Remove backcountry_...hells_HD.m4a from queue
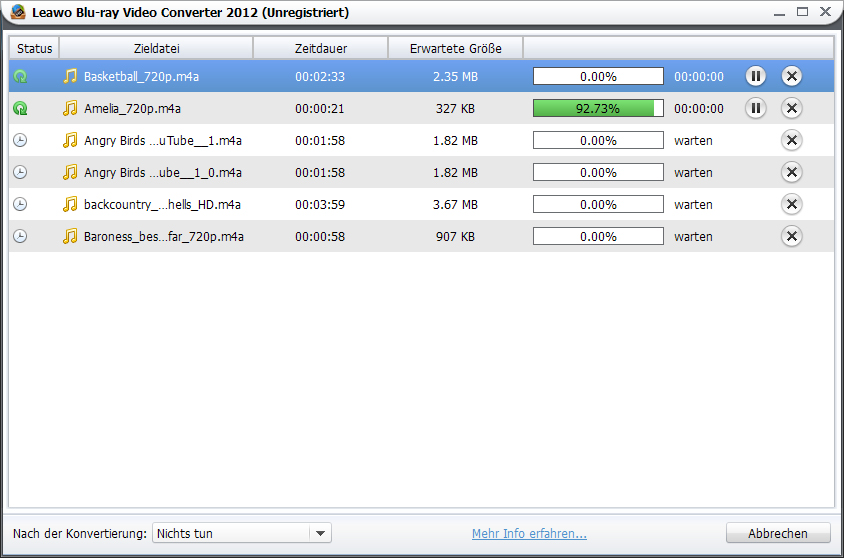 792,204
